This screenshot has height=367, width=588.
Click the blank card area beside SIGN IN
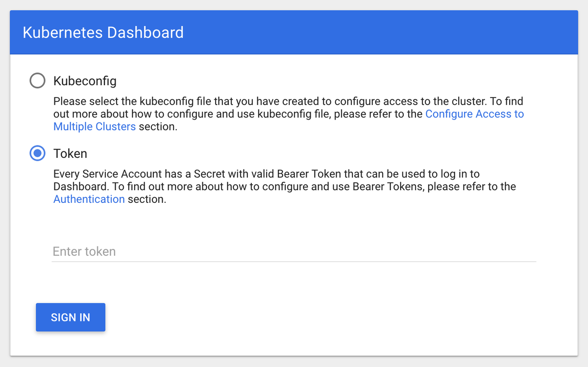(x=318, y=318)
